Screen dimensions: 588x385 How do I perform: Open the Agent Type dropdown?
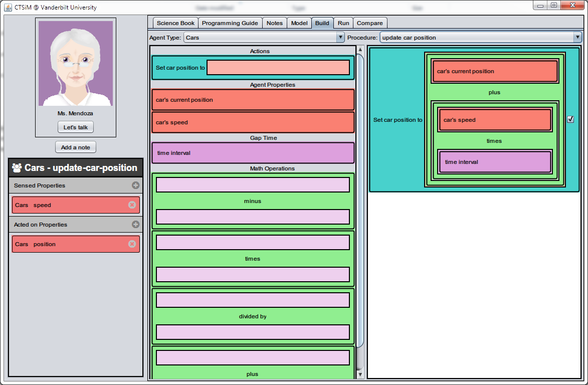(x=340, y=37)
